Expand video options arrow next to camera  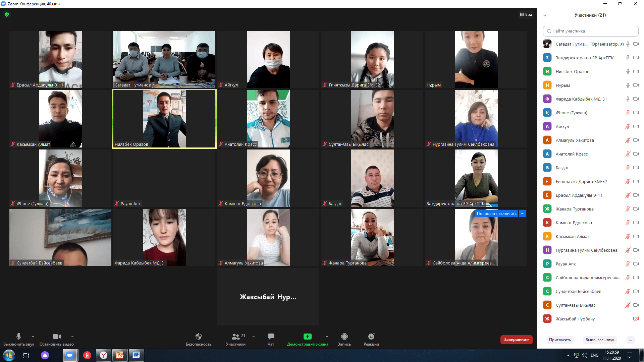click(72, 337)
